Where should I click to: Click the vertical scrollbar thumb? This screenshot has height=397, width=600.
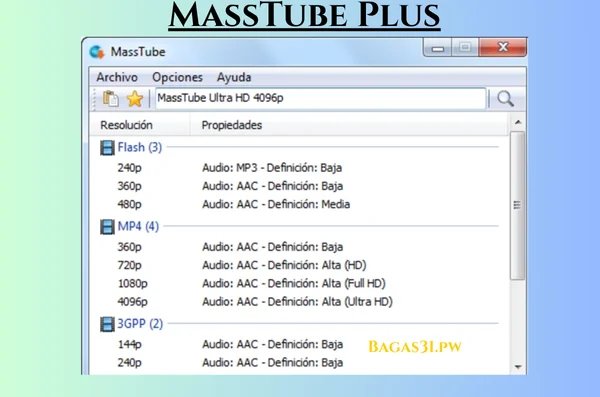tap(517, 205)
